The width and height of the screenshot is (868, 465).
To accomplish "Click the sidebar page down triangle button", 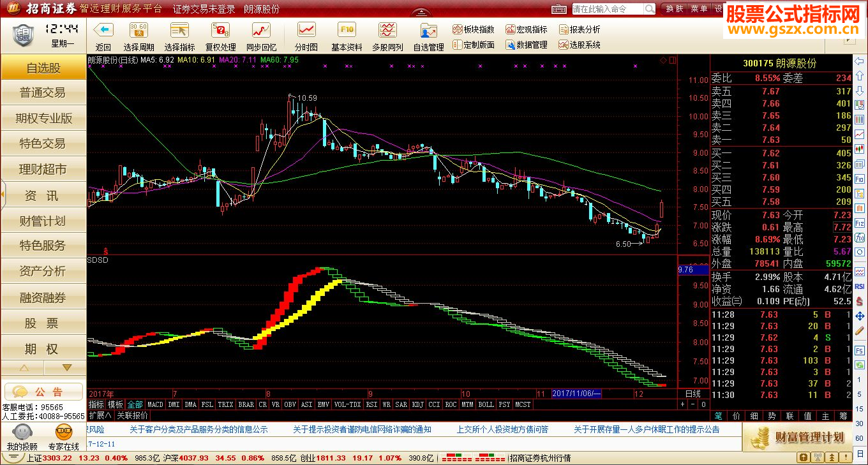I will [66, 368].
